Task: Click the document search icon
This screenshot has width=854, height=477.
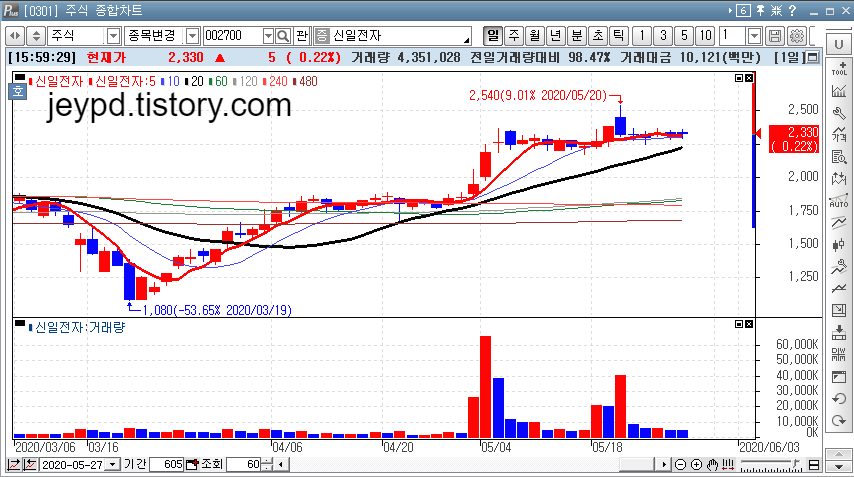Action: click(839, 157)
